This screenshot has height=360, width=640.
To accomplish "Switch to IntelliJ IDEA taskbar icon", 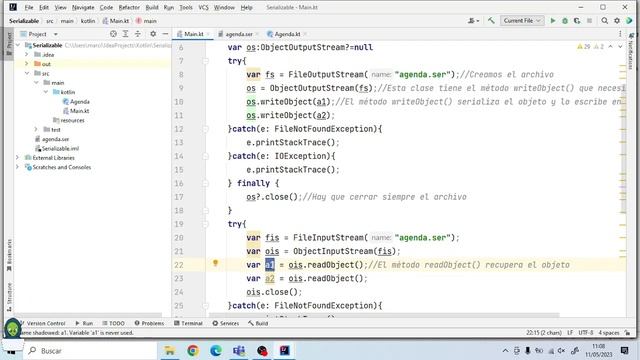I will [284, 350].
